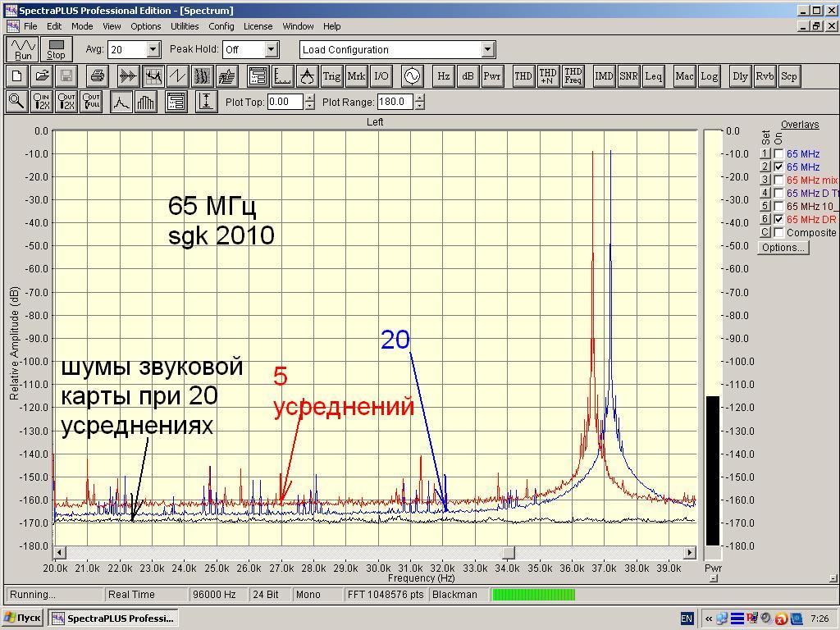
Task: Uncheck overlay 6 '65 MHz DR'
Action: point(778,219)
